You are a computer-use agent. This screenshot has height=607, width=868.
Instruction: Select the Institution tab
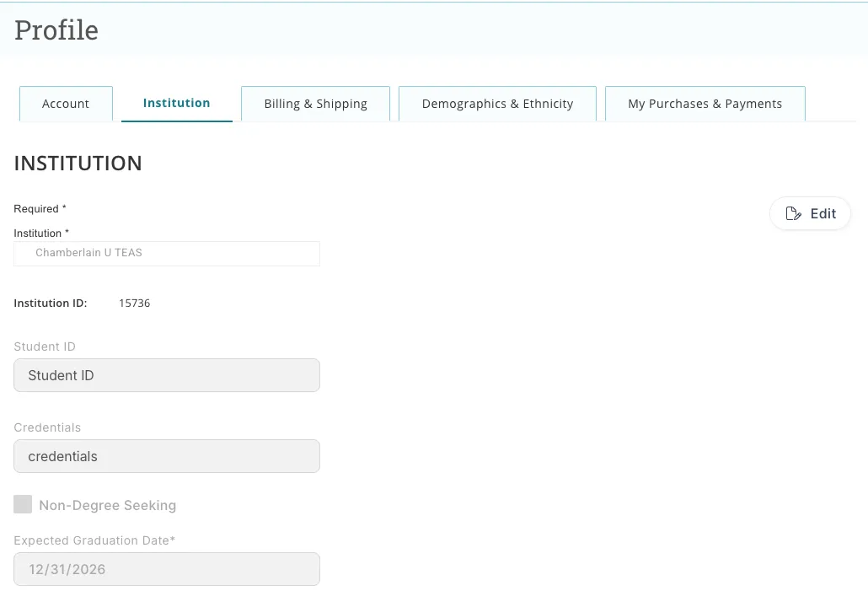[177, 103]
